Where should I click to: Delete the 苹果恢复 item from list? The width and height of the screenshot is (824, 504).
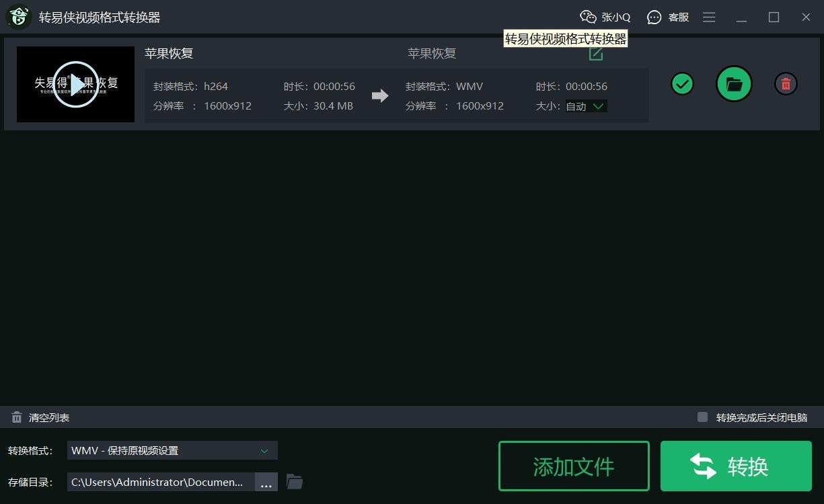coord(786,84)
